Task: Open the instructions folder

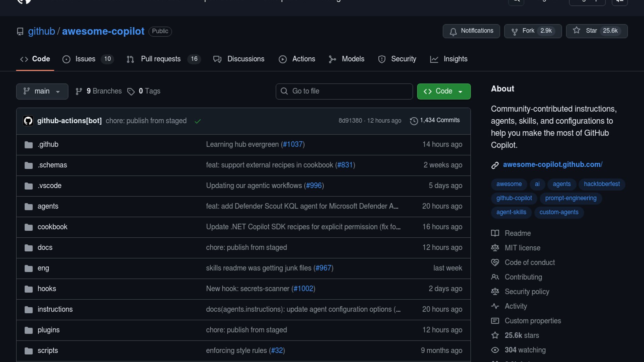Action: pos(55,309)
